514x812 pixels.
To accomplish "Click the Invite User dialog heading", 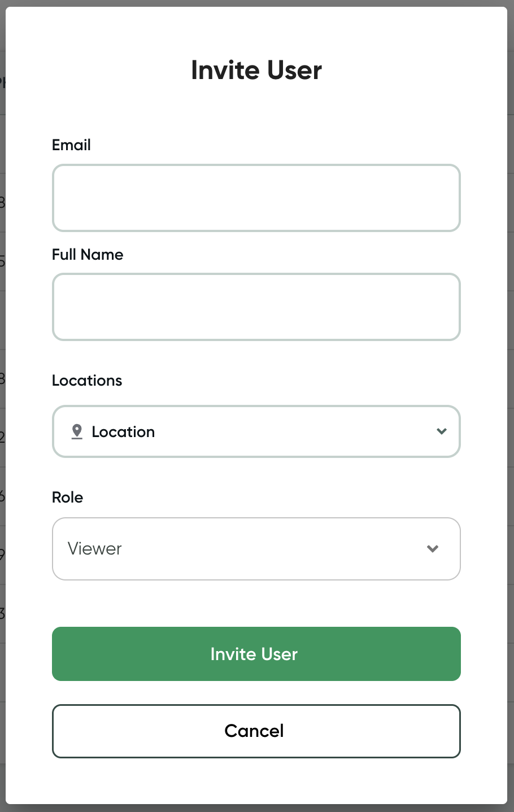I will click(x=256, y=71).
